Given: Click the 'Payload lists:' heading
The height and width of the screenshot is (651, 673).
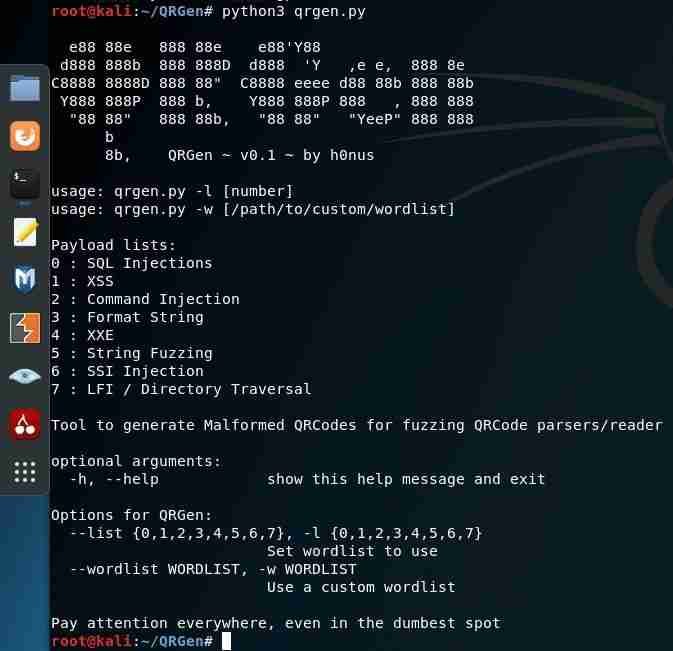Looking at the screenshot, I should tap(113, 245).
